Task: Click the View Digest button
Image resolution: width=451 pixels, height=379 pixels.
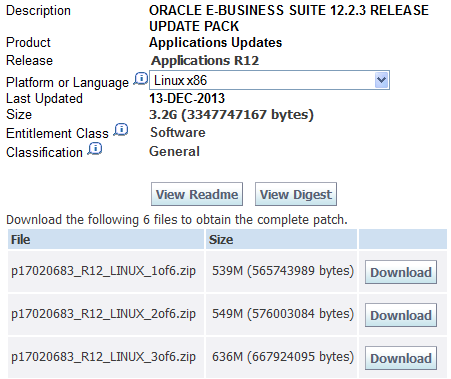Action: click(x=296, y=194)
